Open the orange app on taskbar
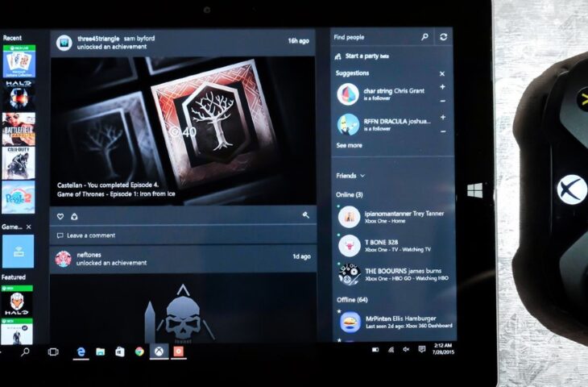588x387 pixels. click(x=179, y=352)
